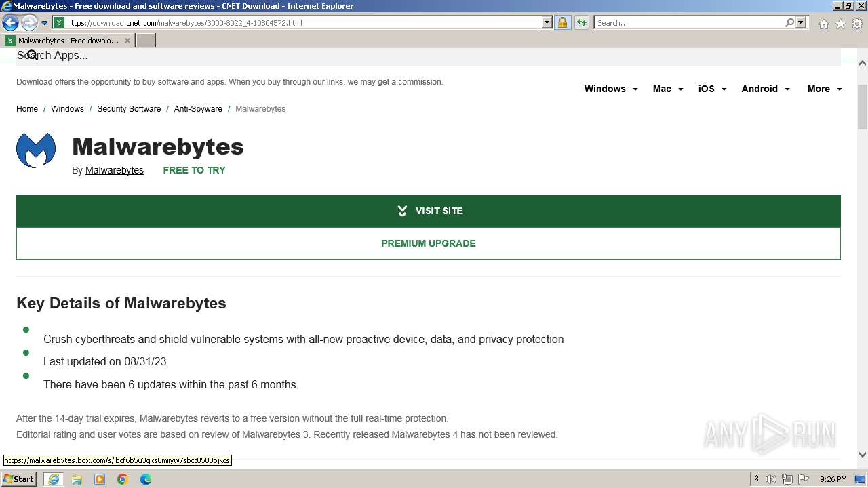Click the network tray icon
The image size is (868, 488).
(787, 479)
